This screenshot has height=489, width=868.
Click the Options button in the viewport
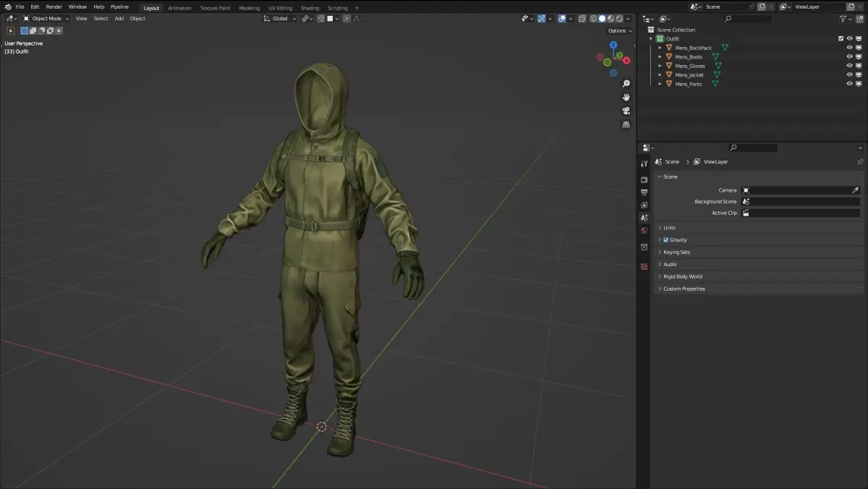[x=619, y=30]
